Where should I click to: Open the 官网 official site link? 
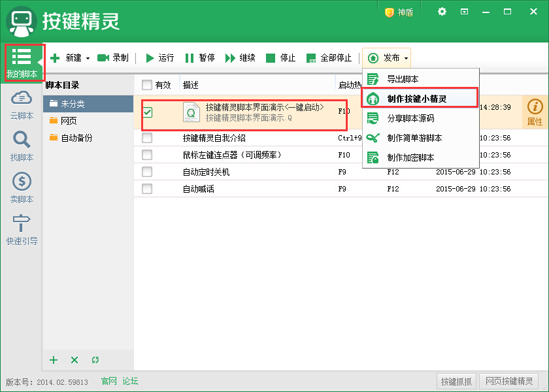pyautogui.click(x=109, y=381)
